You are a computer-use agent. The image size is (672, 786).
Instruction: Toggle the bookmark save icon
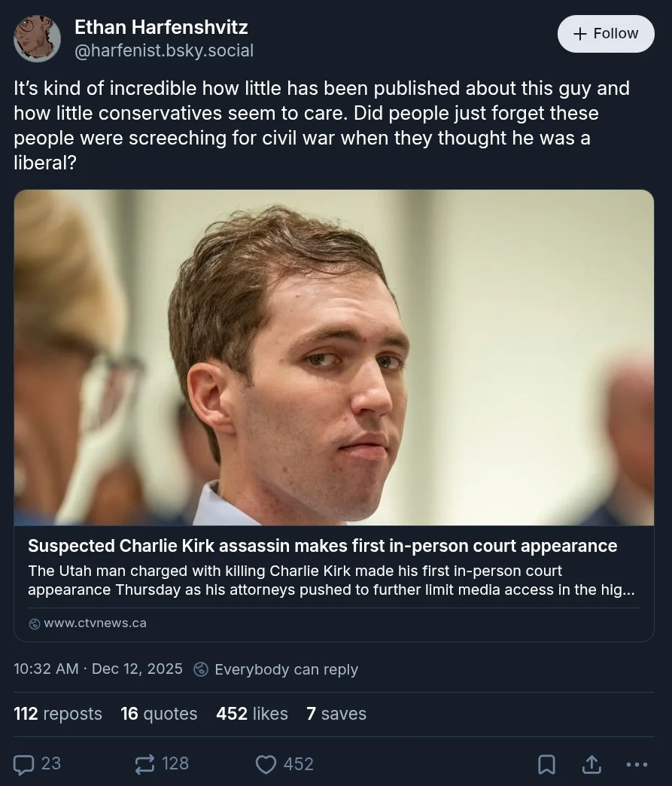pos(546,764)
